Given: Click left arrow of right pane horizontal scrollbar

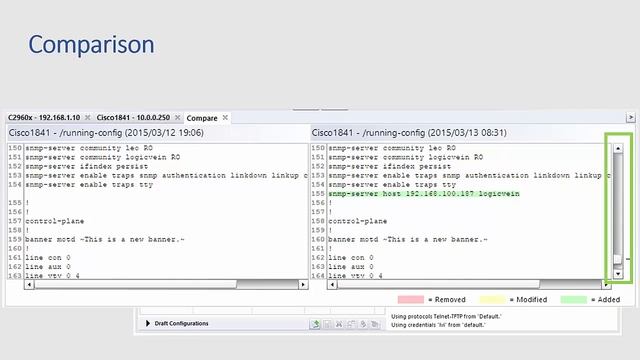Looking at the screenshot, I should (x=332, y=284).
